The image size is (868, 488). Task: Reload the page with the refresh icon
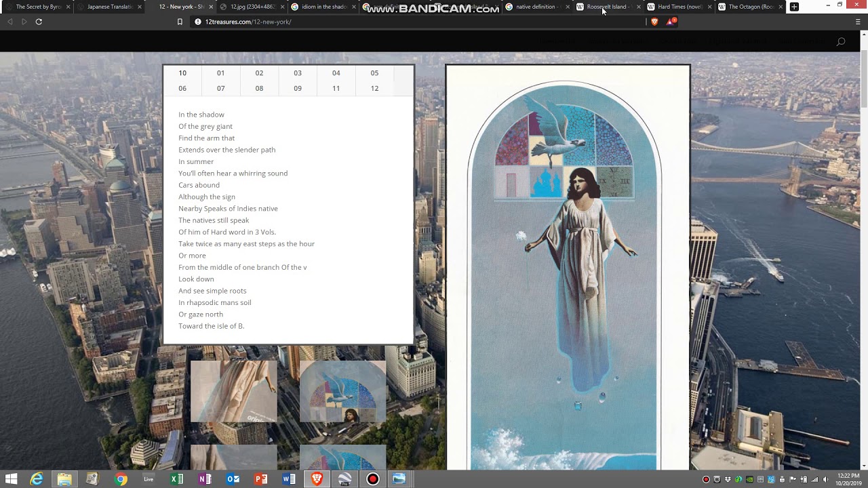click(x=39, y=22)
